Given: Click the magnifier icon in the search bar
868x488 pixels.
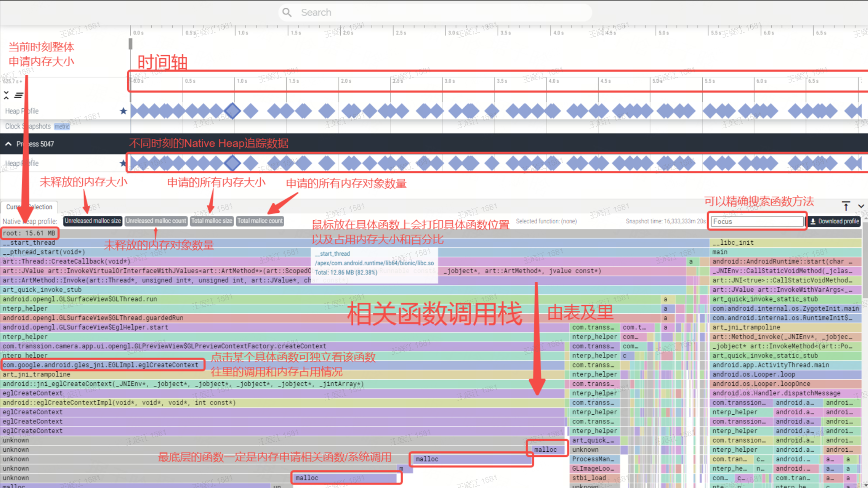Looking at the screenshot, I should [287, 12].
